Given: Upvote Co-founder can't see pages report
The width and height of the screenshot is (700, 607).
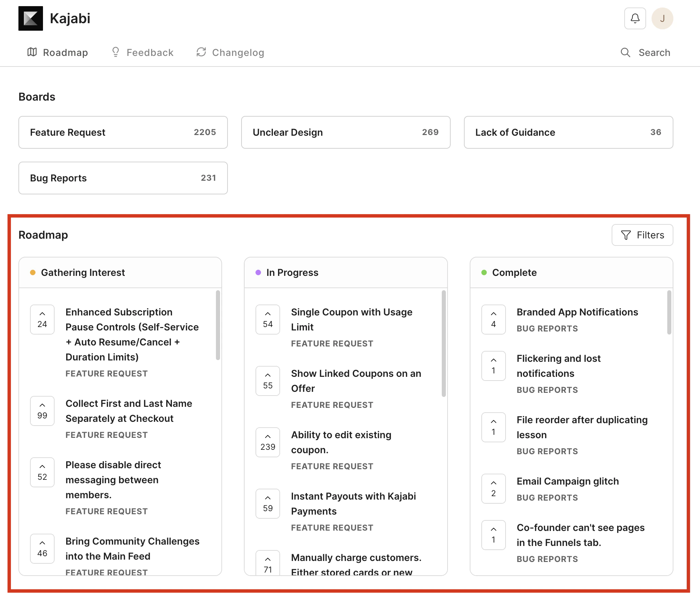Looking at the screenshot, I should 493,535.
